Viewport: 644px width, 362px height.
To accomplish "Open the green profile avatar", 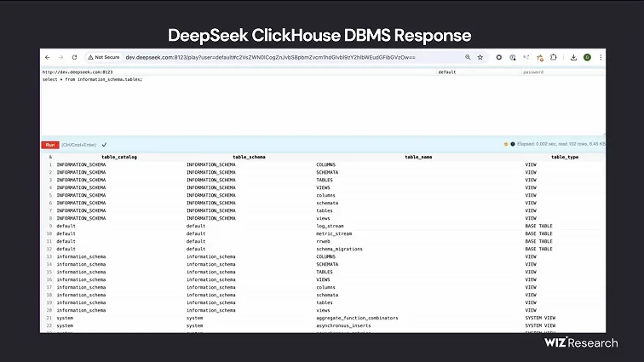I will pyautogui.click(x=587, y=57).
